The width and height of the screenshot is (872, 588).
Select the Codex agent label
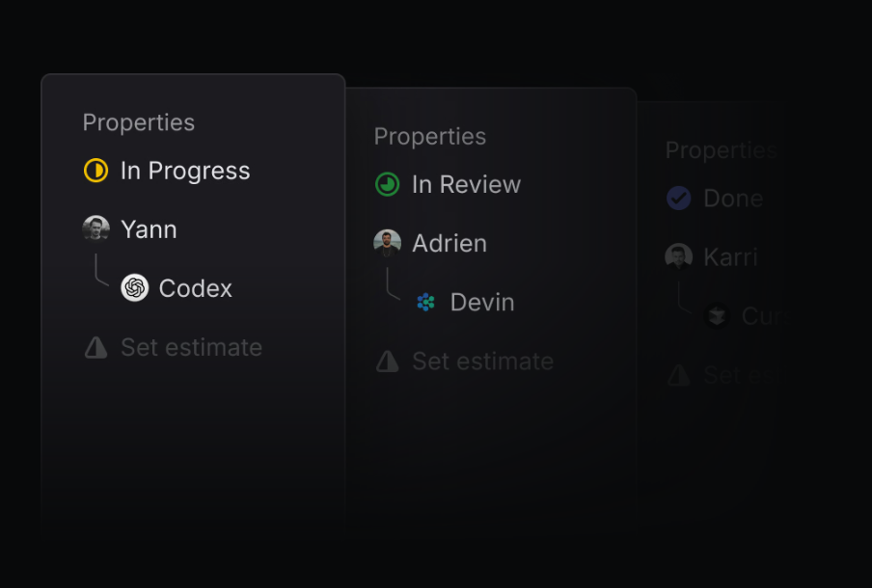click(x=196, y=288)
